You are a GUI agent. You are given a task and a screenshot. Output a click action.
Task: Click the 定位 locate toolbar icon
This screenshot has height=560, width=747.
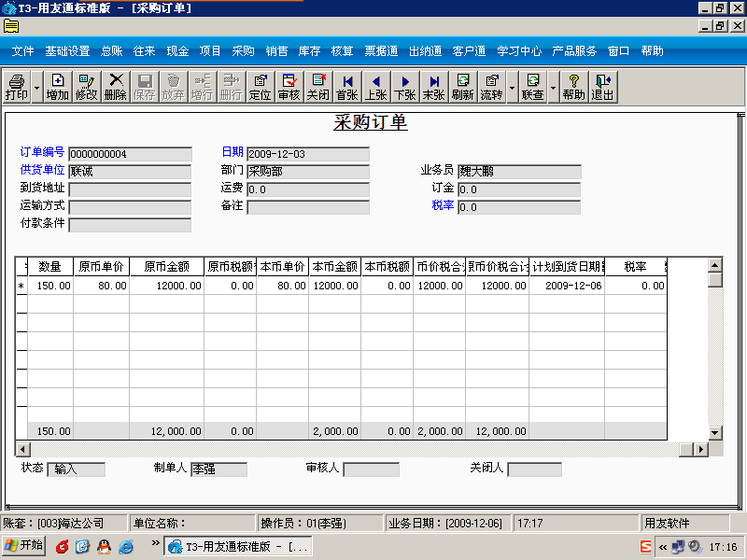(261, 87)
